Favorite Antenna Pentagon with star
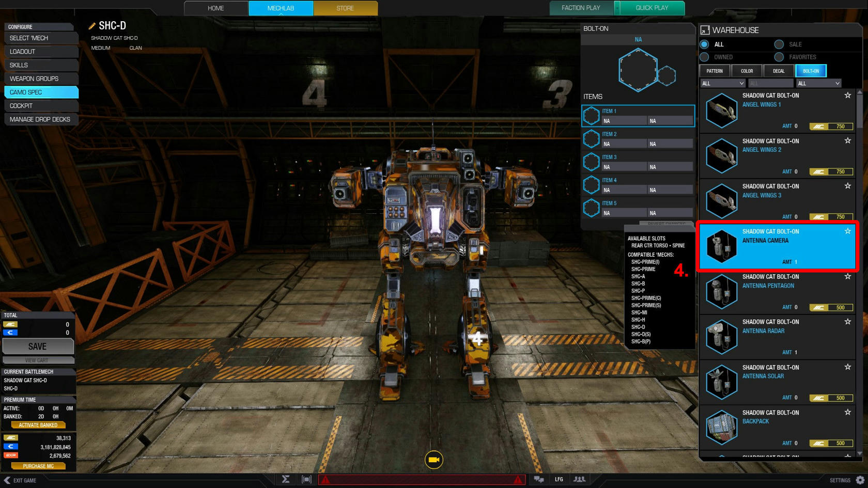 point(847,276)
